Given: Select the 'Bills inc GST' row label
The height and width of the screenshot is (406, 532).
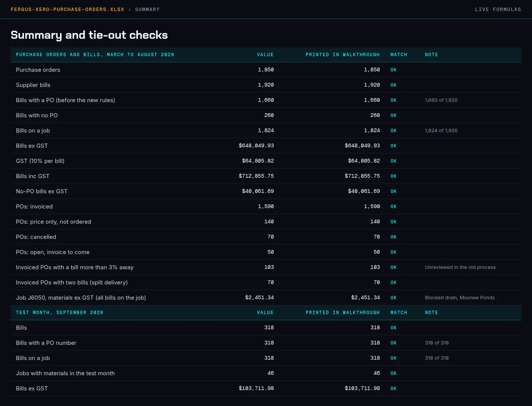Looking at the screenshot, I should coord(33,176).
